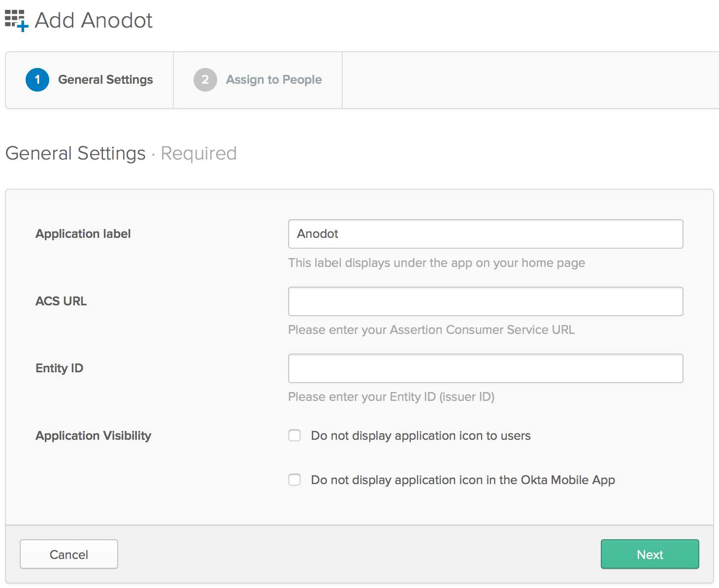Proceed with the green Next button

[650, 554]
